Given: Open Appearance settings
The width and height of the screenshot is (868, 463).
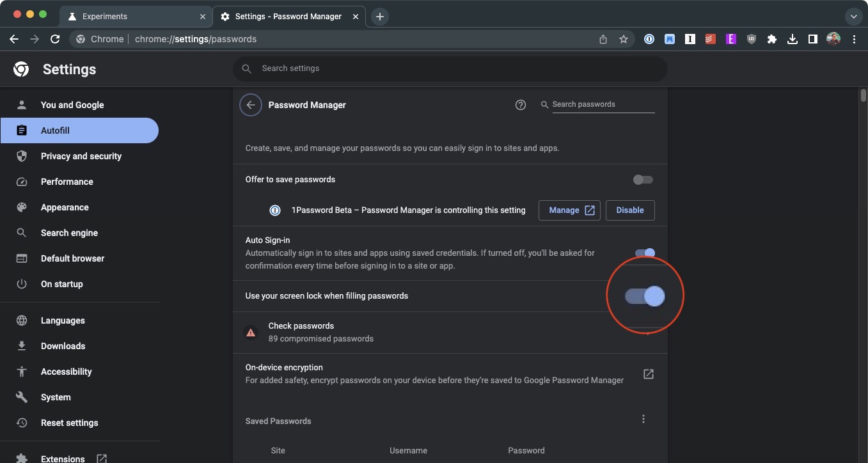Looking at the screenshot, I should pyautogui.click(x=65, y=207).
